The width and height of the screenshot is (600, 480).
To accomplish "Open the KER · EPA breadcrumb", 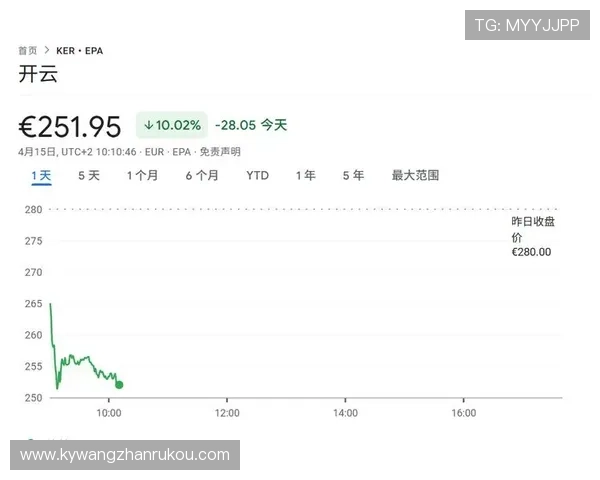I will [80, 51].
